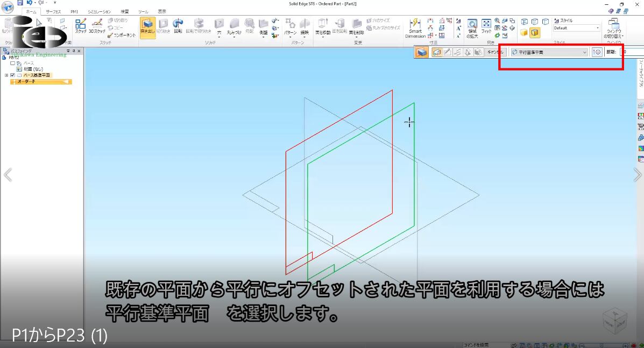Select the 領域の拡大 zoom area icon
The width and height of the screenshot is (644, 348).
click(472, 27)
